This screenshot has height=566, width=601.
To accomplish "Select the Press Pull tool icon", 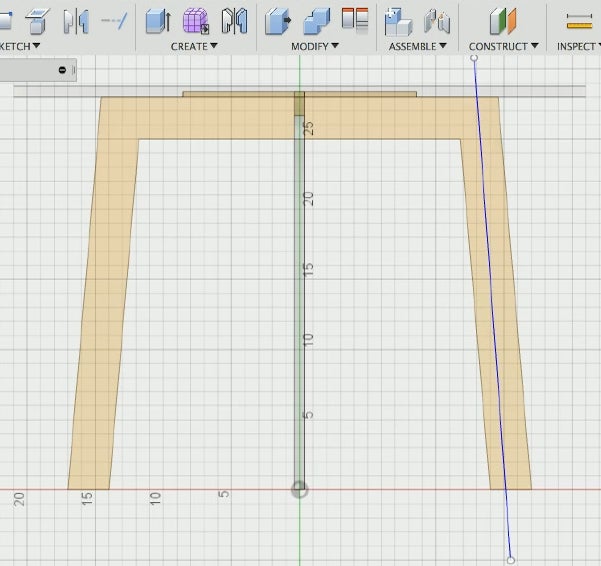I will point(278,21).
